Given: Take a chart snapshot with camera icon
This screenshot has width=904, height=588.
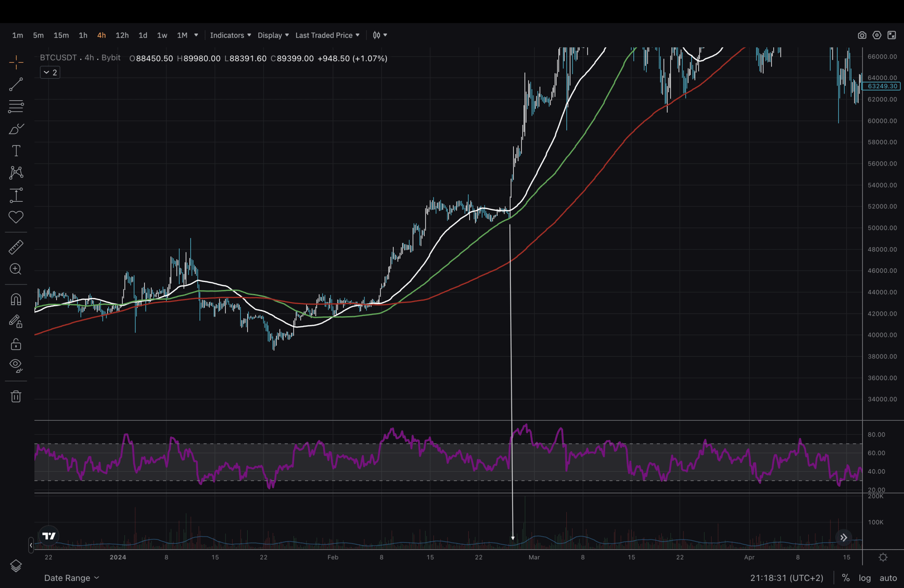Looking at the screenshot, I should pos(862,35).
